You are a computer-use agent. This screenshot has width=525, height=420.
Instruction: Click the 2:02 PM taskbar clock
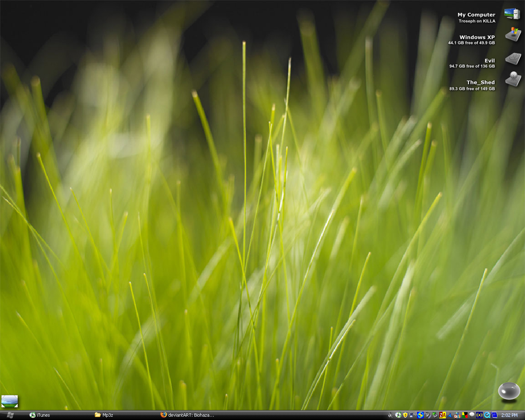(509, 415)
